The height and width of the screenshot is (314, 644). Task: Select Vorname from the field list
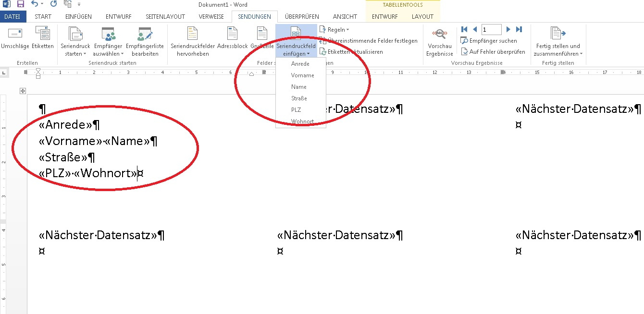click(302, 75)
